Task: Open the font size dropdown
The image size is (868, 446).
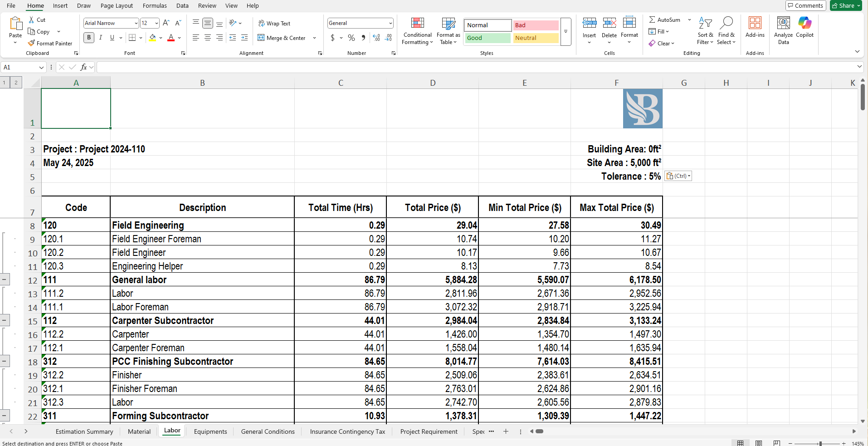Action: [156, 23]
